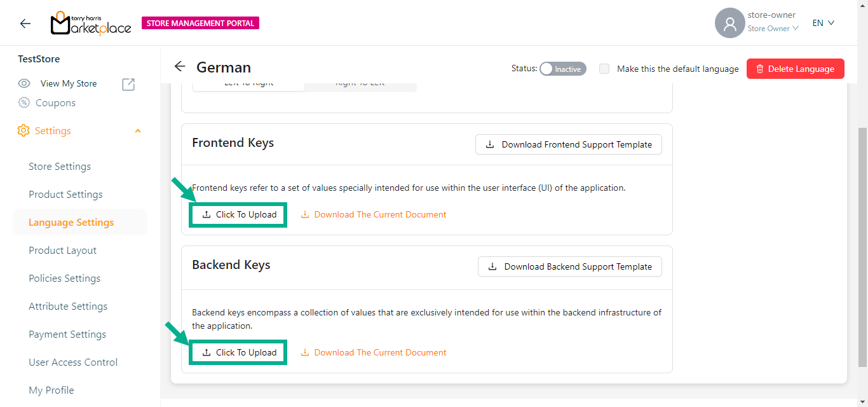Viewport: 868px width, 407px height.
Task: Click the Coupons percent badge icon
Action: pyautogui.click(x=24, y=103)
